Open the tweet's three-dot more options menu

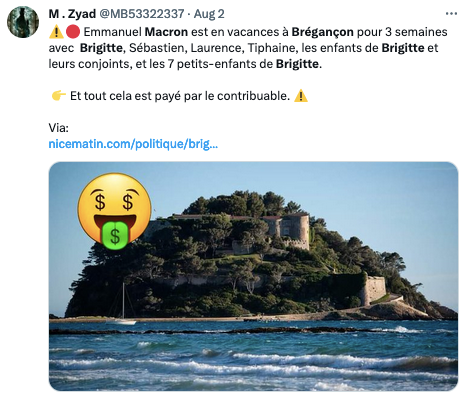(x=451, y=14)
